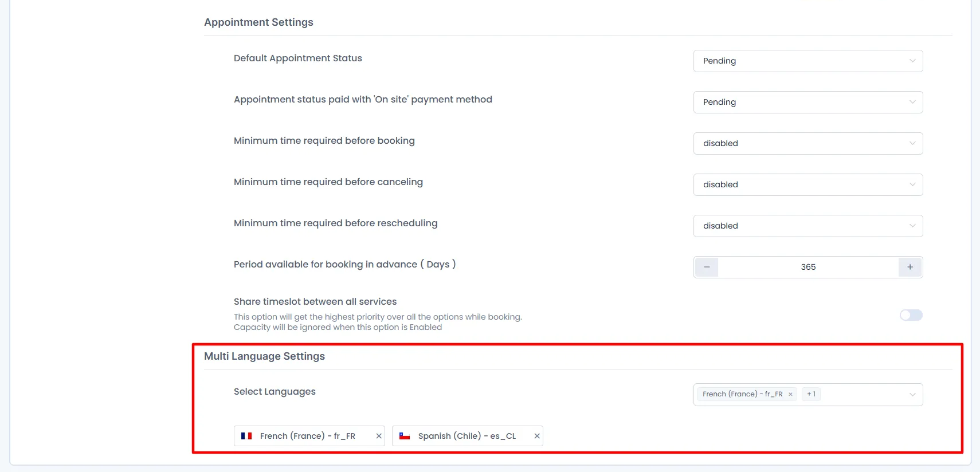The width and height of the screenshot is (980, 472).
Task: Click the Share timeslot between all services label
Action: (x=315, y=301)
